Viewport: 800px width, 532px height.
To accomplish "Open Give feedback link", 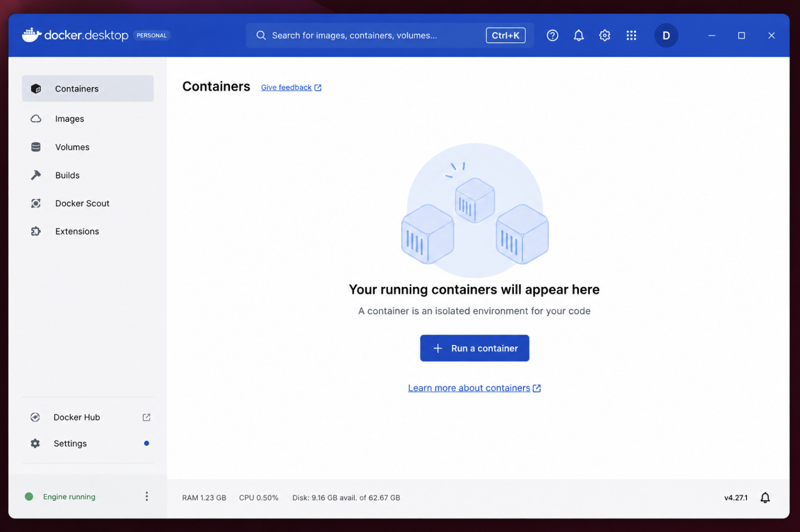I will click(286, 87).
